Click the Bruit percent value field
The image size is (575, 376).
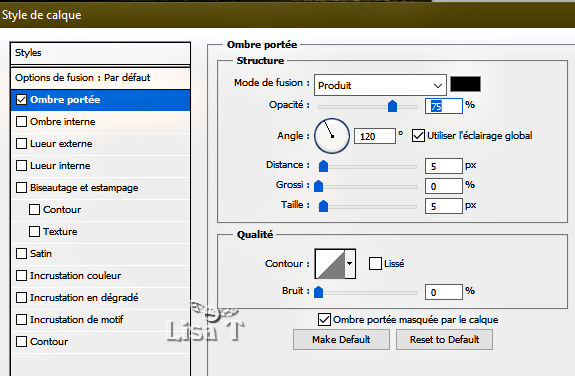pos(444,292)
